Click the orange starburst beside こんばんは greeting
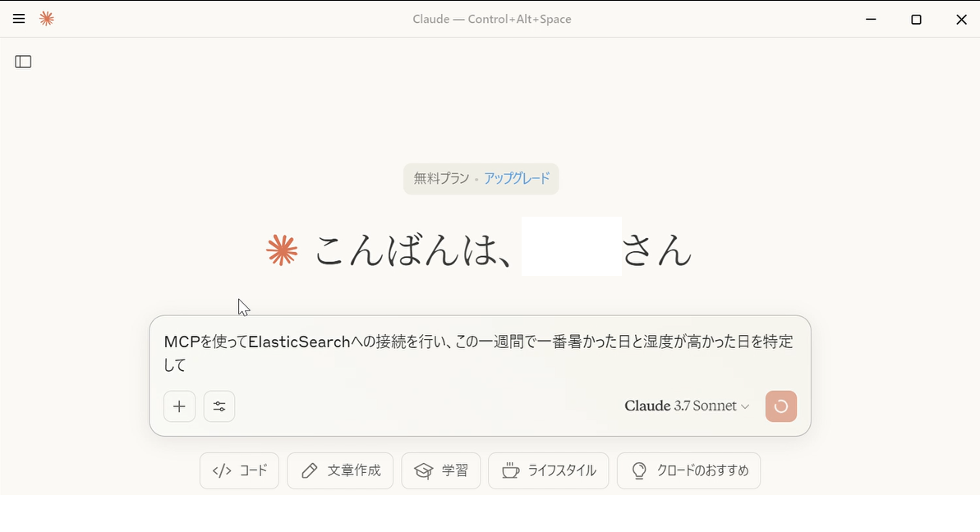Screen dimensions: 980x532 tap(282, 250)
